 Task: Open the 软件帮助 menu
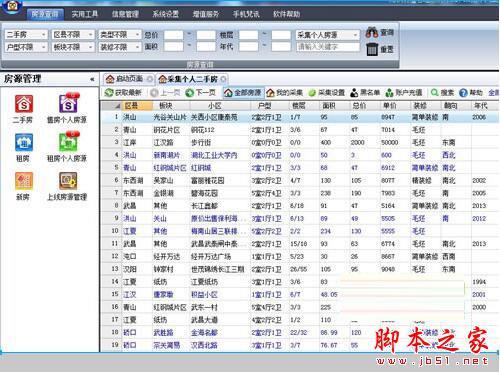pos(287,14)
